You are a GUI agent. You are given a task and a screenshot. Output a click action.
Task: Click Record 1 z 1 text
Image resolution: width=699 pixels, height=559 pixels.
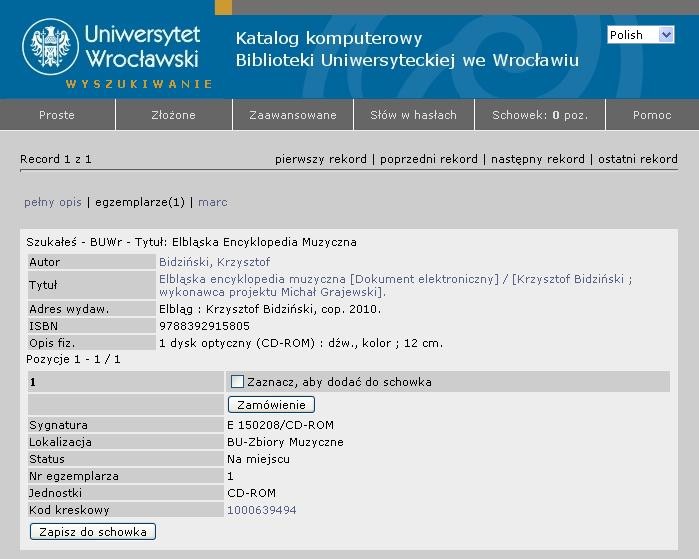click(56, 159)
